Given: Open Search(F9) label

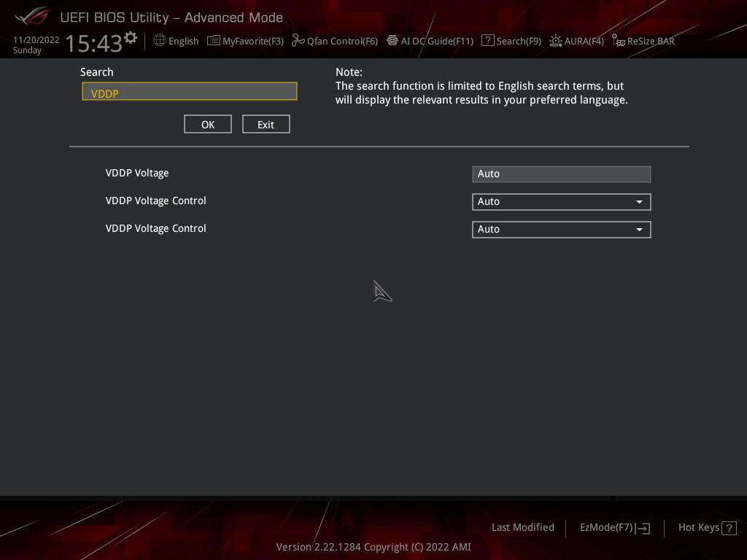Looking at the screenshot, I should pyautogui.click(x=519, y=41).
